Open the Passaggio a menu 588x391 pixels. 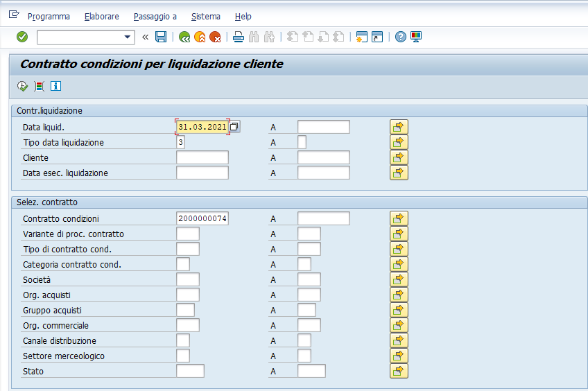pos(155,17)
